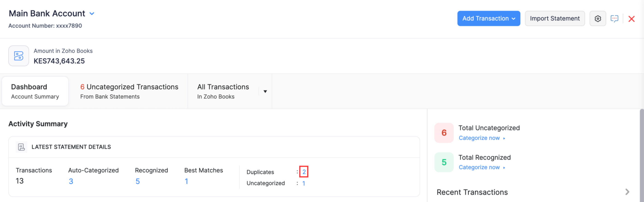Viewport: 644px width, 202px height.
Task: Click the vertical scrollbar on the right
Action: [641, 155]
